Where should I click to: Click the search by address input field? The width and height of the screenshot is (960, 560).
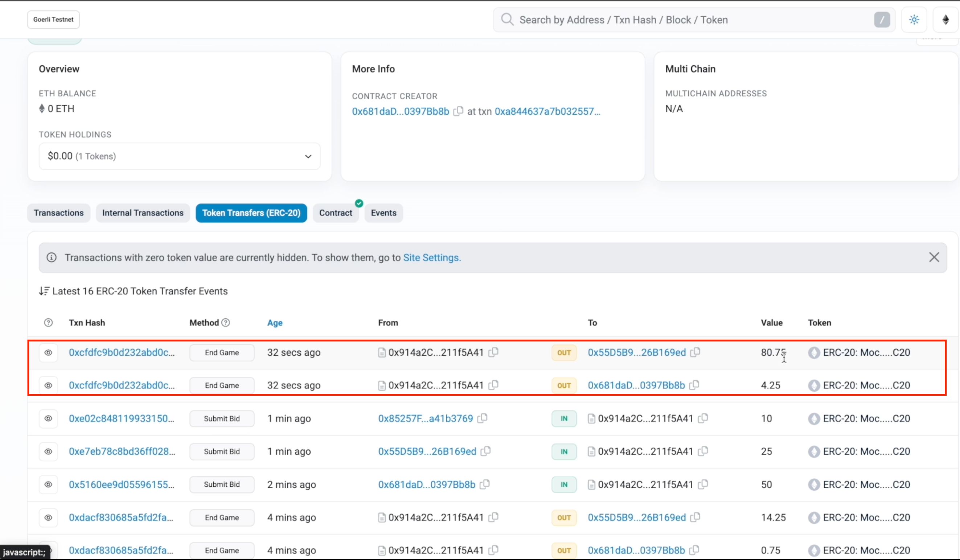[x=693, y=20]
